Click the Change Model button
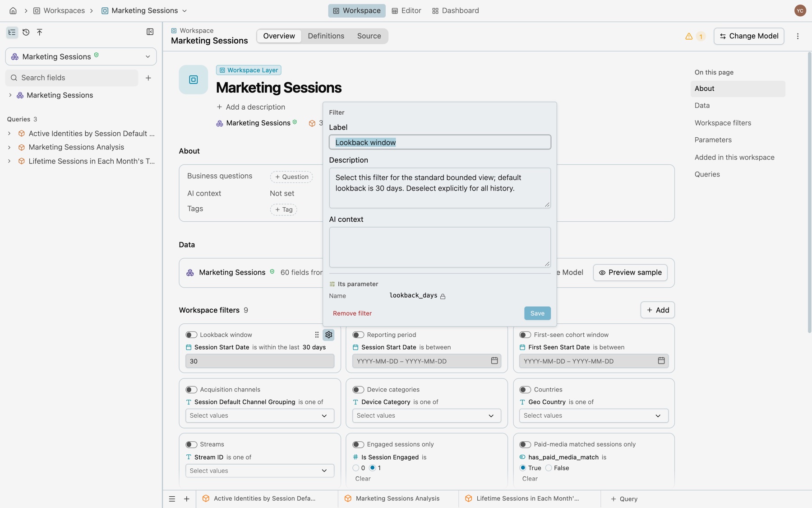 [749, 36]
